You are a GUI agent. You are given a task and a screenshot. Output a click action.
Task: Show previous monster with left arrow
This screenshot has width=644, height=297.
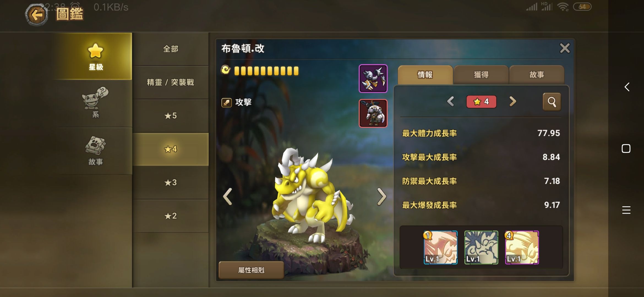point(228,196)
